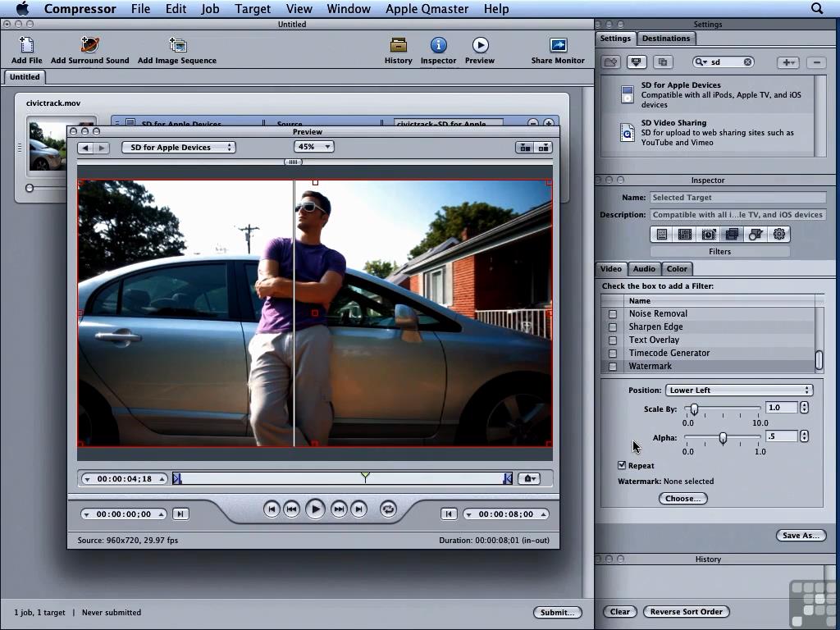Click the Submit... button
This screenshot has height=630, width=840.
click(557, 612)
